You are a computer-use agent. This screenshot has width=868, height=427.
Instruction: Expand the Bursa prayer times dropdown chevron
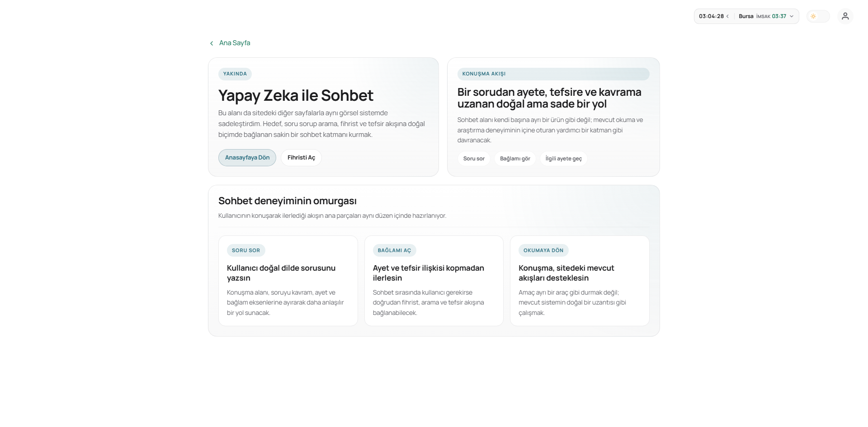click(792, 16)
